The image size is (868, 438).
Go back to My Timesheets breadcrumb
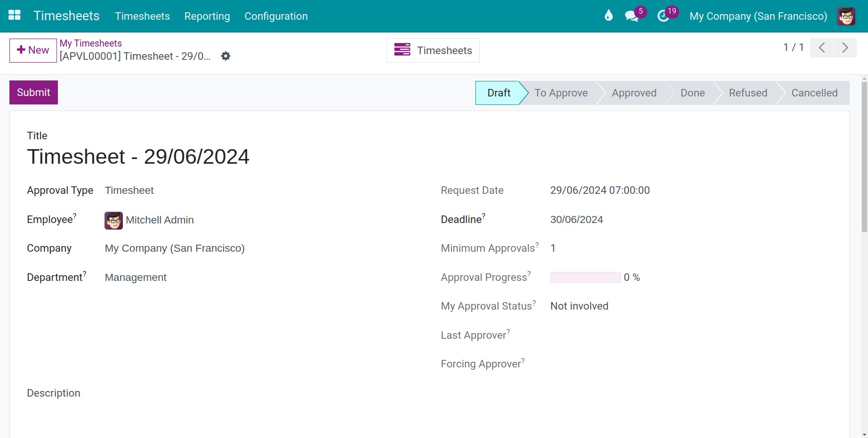pos(90,43)
